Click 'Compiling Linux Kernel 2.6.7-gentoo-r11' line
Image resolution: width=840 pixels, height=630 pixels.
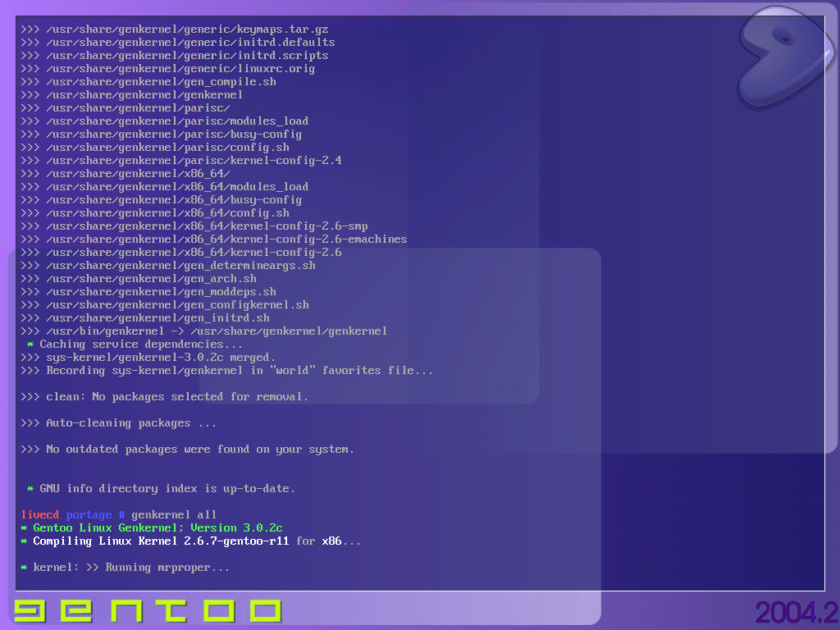190,541
